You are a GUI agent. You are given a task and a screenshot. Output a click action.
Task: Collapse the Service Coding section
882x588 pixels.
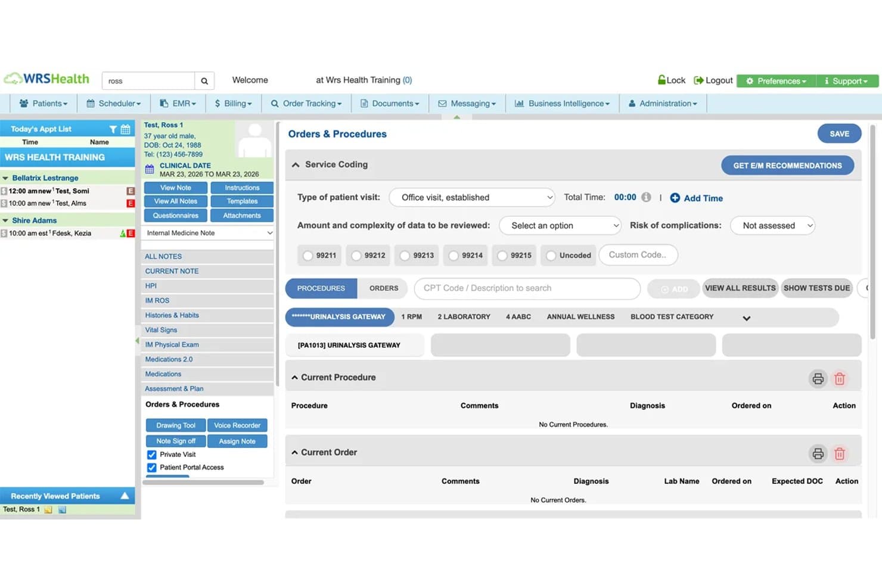pyautogui.click(x=296, y=165)
